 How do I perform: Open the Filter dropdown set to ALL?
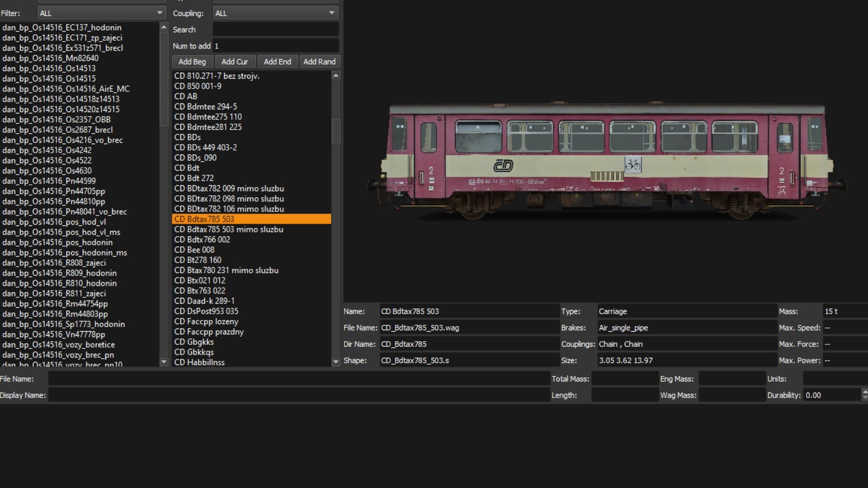pos(101,13)
